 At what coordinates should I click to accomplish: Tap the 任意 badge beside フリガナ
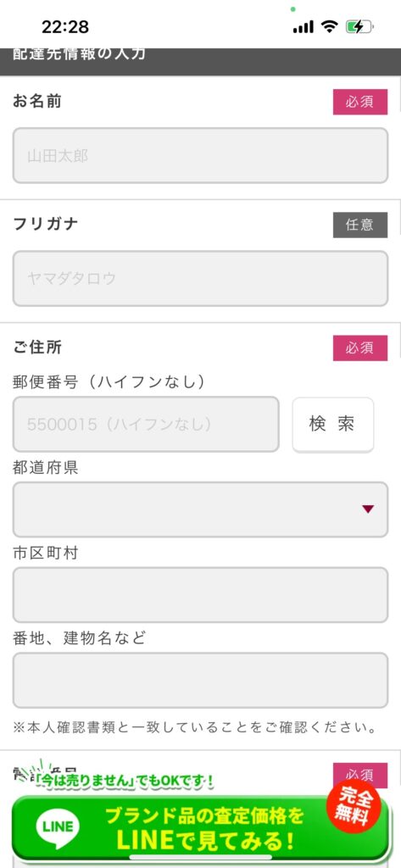(x=360, y=225)
